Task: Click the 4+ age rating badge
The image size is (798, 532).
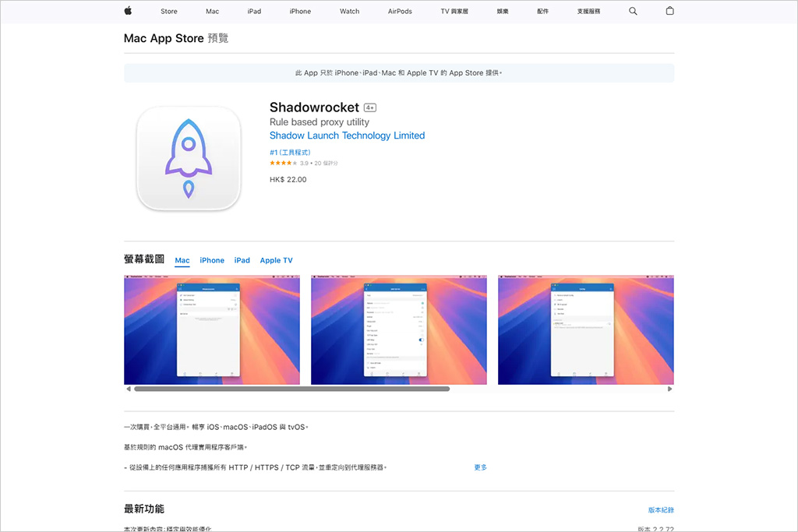Action: click(x=370, y=107)
